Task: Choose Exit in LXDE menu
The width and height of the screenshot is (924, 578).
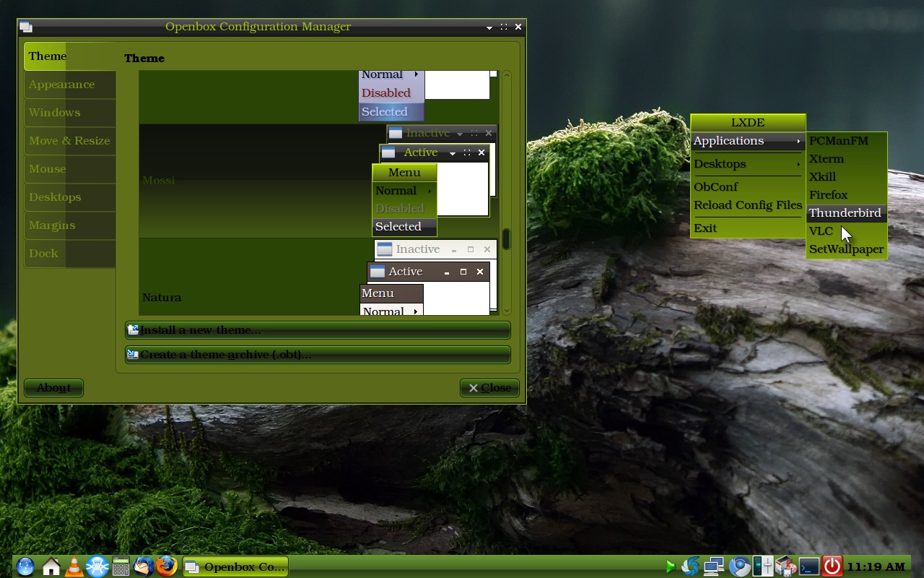Action: click(x=748, y=228)
